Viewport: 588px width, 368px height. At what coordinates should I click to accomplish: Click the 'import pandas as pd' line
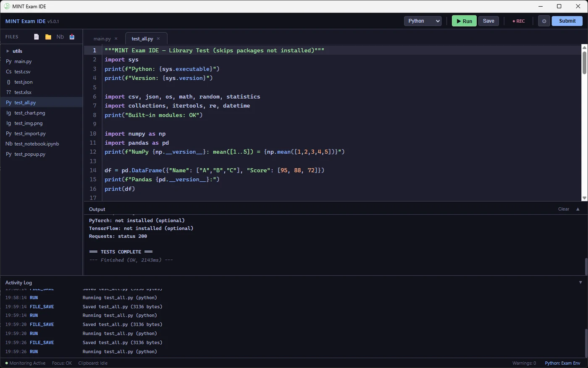pos(136,143)
